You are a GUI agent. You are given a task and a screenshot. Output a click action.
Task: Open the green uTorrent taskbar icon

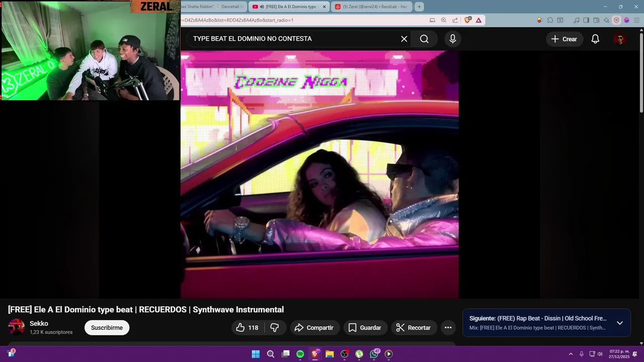coord(359,354)
